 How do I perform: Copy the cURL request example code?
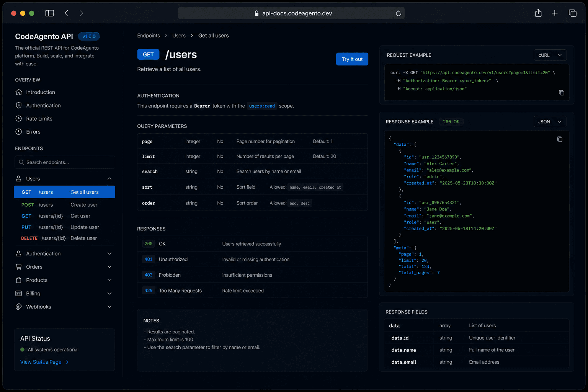pyautogui.click(x=562, y=93)
